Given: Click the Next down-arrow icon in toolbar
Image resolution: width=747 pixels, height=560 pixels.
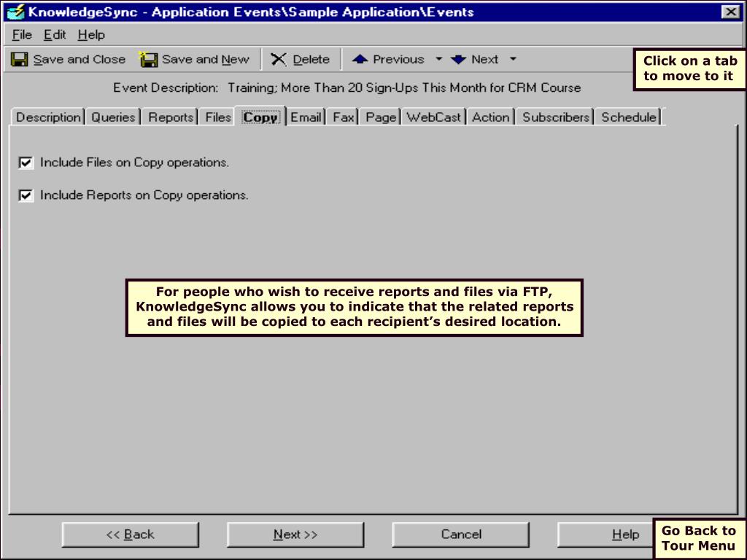Looking at the screenshot, I should [x=458, y=60].
